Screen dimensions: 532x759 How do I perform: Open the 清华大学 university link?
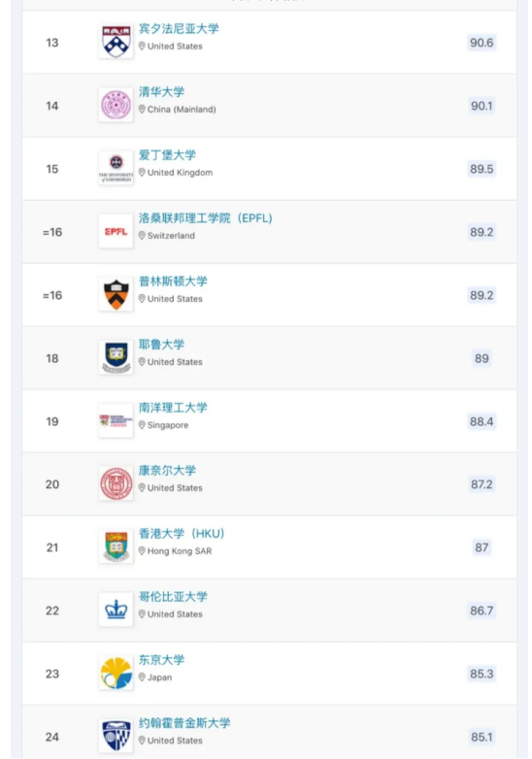(162, 92)
